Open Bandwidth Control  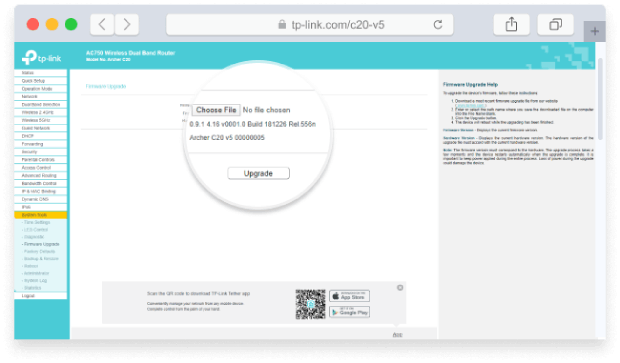[x=40, y=183]
